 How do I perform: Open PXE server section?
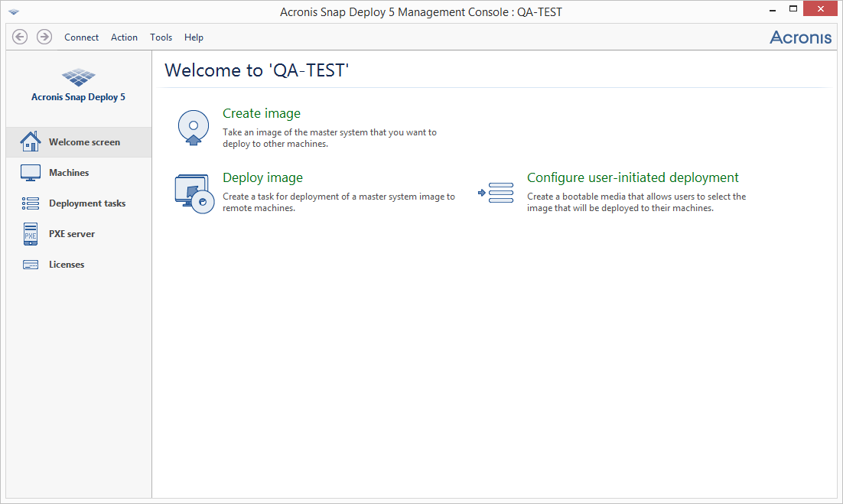coord(79,234)
